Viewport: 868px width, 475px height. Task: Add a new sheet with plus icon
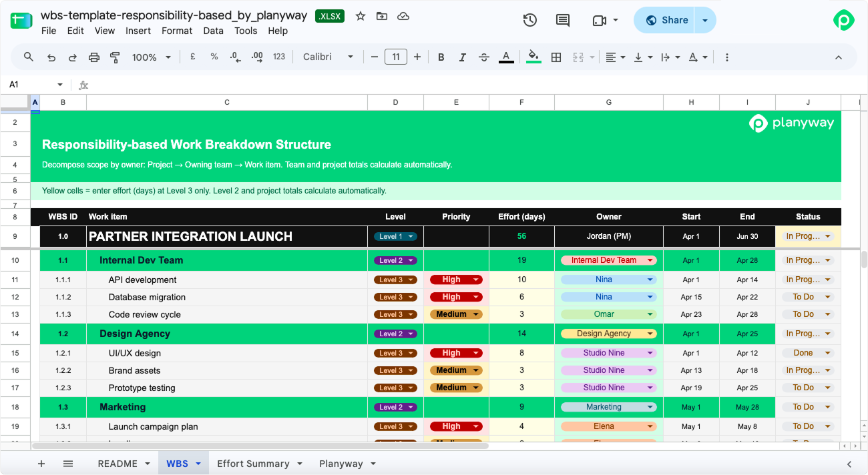coord(41,464)
